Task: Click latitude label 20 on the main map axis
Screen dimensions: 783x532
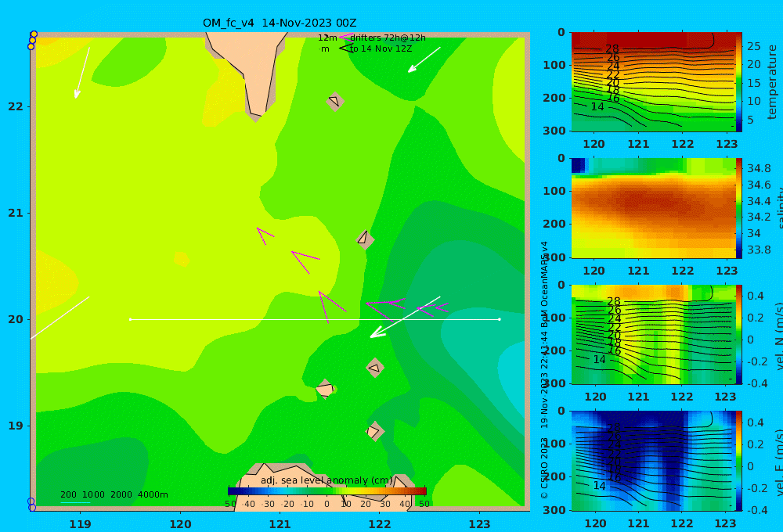Action: pos(16,319)
